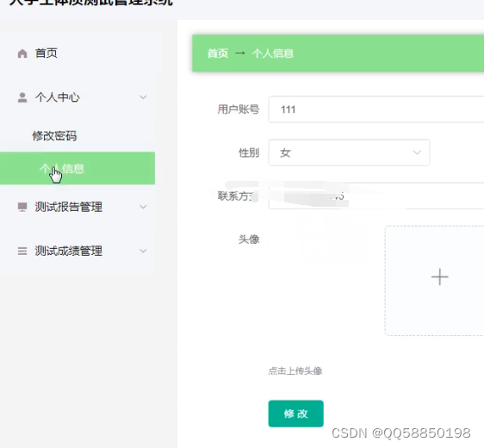Viewport: 484px width, 448px height.
Task: Open the 个人中心 menu item
Action: (78, 97)
